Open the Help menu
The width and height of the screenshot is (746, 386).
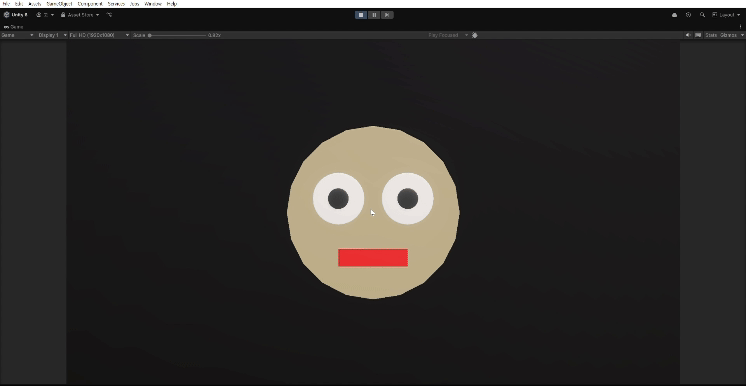pos(172,4)
